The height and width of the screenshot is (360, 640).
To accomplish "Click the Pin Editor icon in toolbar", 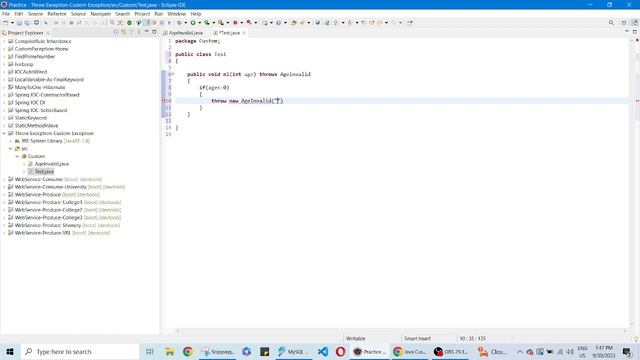I will [x=409, y=23].
